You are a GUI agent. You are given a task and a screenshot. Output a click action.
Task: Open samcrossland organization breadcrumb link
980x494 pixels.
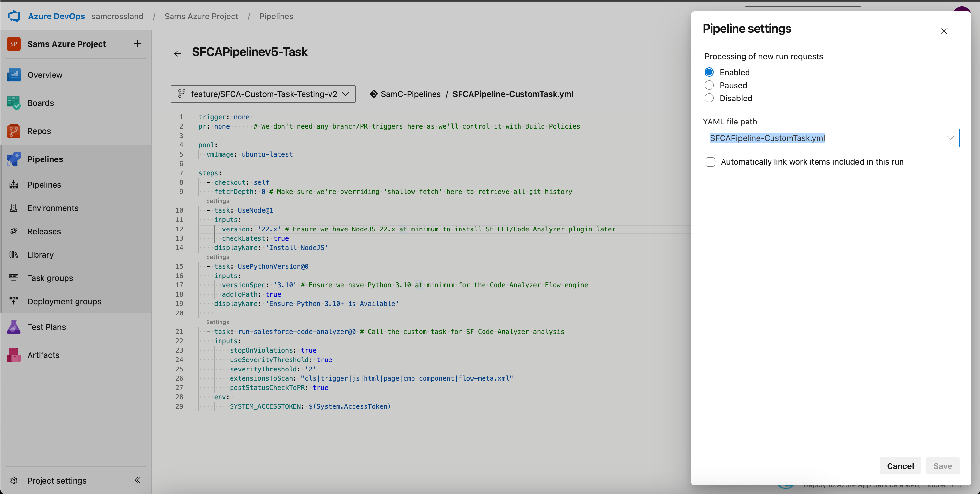(x=117, y=16)
